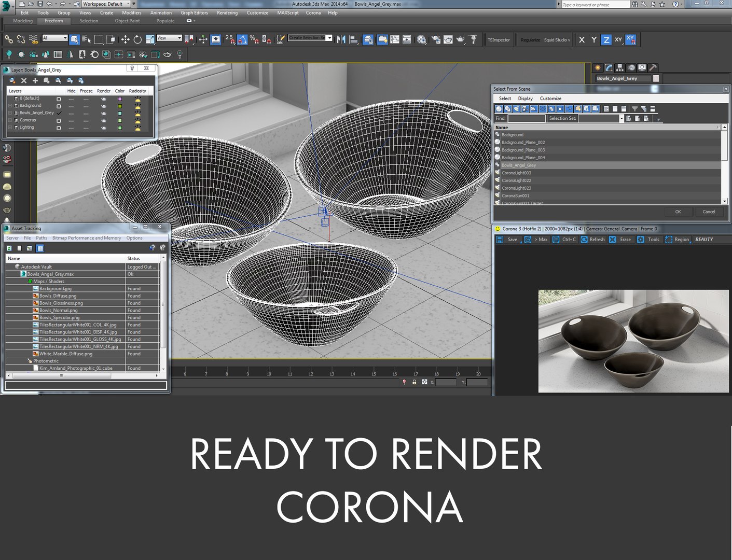Image resolution: width=732 pixels, height=560 pixels.
Task: Choose the Select and Scale tool
Action: tap(150, 39)
